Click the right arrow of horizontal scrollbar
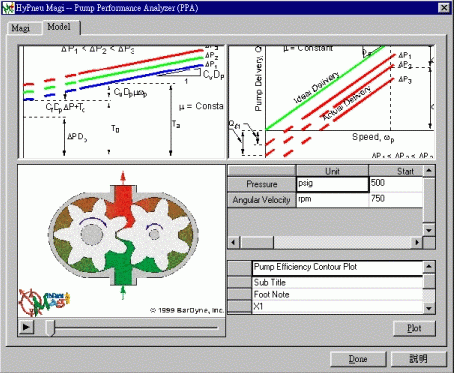455x373 pixels. pyautogui.click(x=417, y=242)
